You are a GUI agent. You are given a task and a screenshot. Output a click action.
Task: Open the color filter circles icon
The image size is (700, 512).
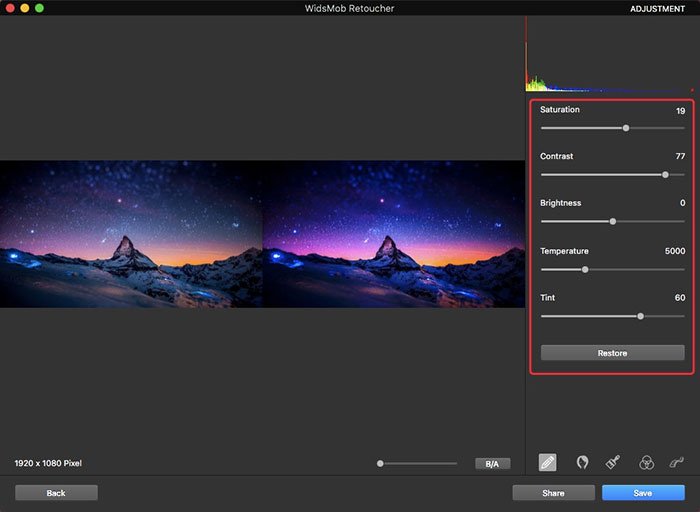pyautogui.click(x=646, y=462)
